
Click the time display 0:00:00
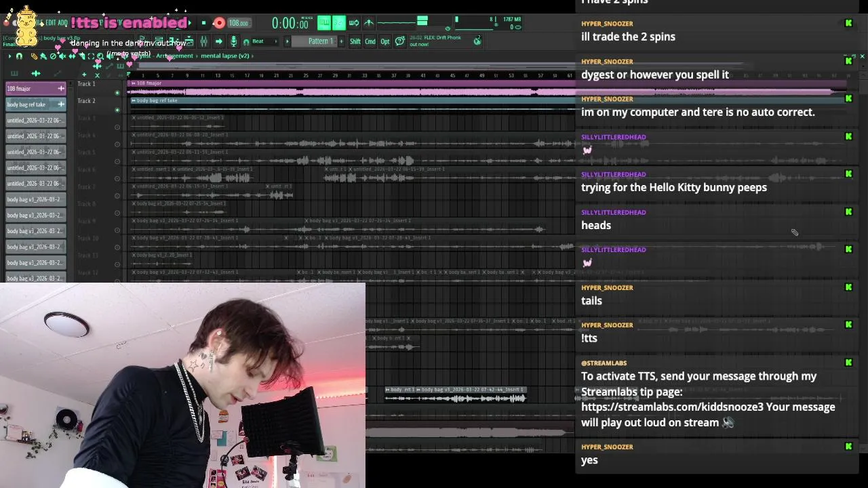pyautogui.click(x=290, y=23)
